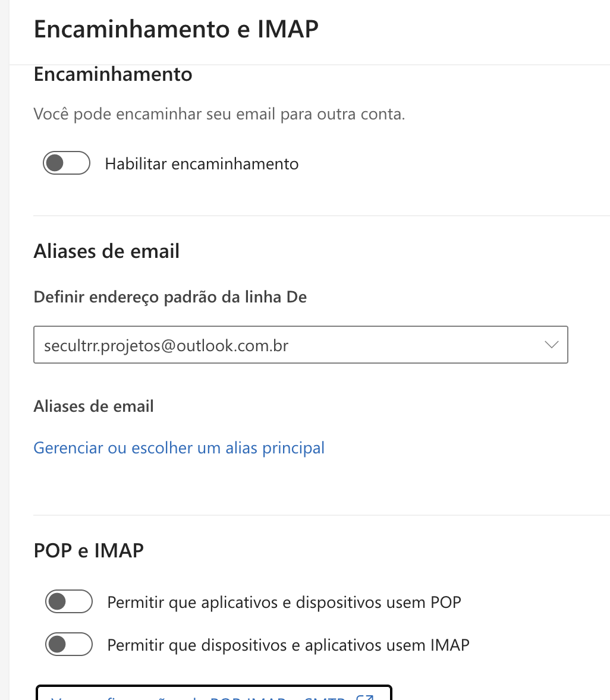Select the secultrr.projetos@outlook.com.br address text
Screen dimensions: 610x700
(166, 345)
